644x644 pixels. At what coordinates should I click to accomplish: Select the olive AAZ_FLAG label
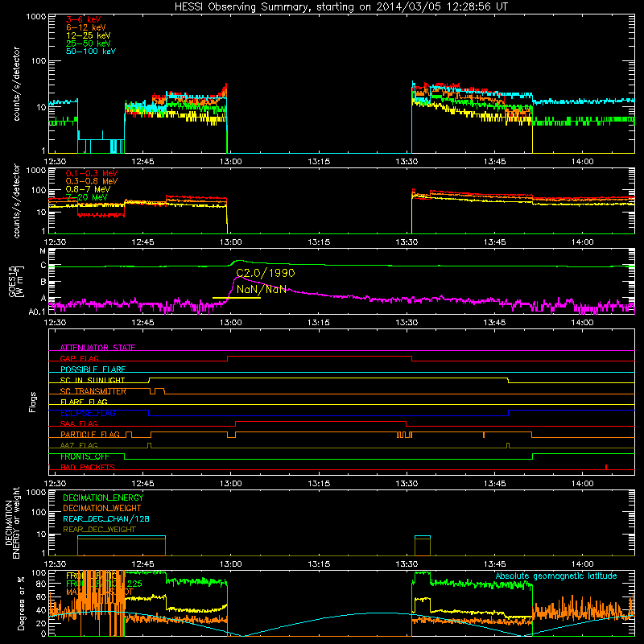click(79, 445)
